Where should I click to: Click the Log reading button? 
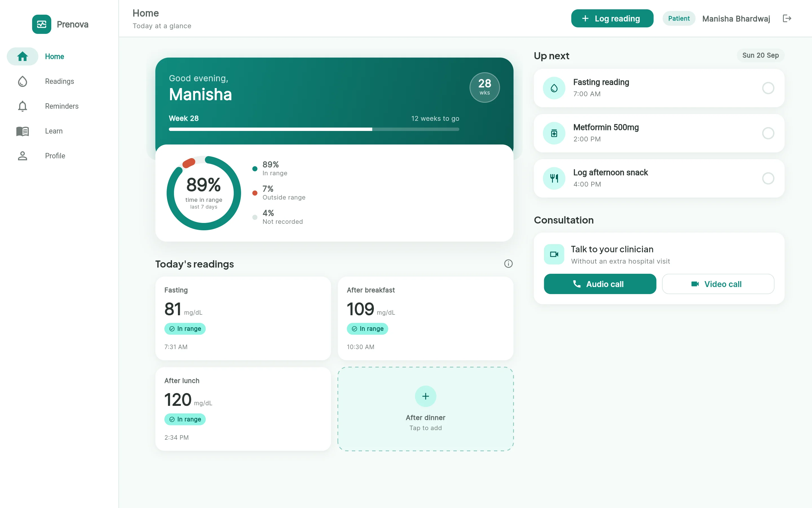[612, 18]
